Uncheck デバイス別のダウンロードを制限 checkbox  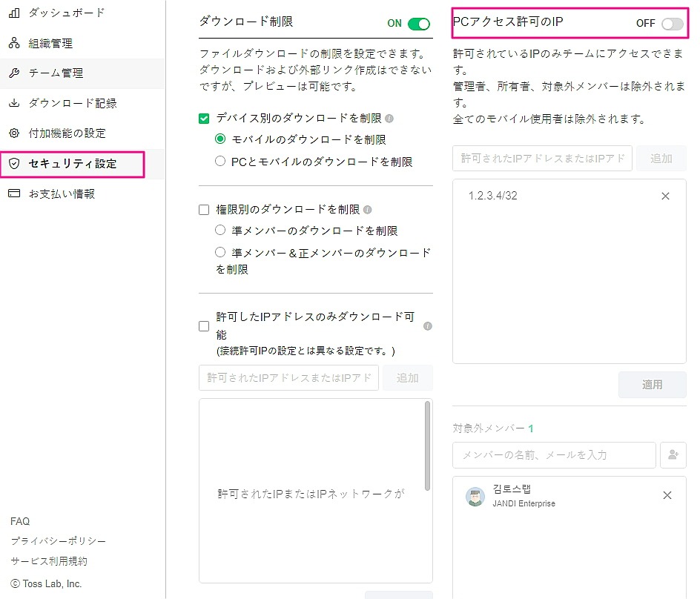point(205,119)
